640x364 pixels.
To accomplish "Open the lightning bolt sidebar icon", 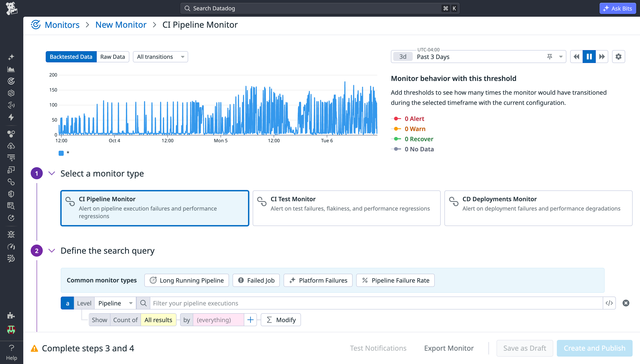I will click(11, 117).
